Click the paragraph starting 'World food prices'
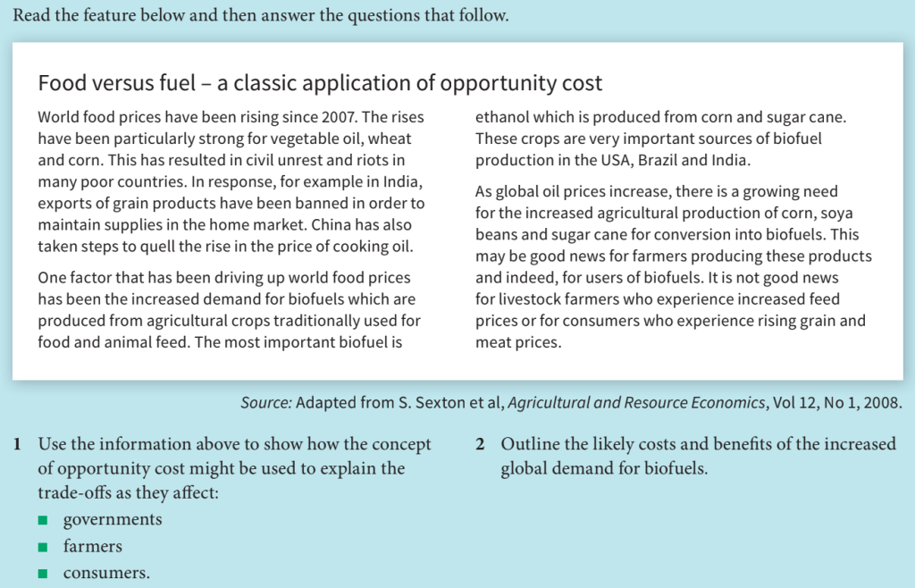This screenshot has height=588, width=915. pyautogui.click(x=231, y=182)
